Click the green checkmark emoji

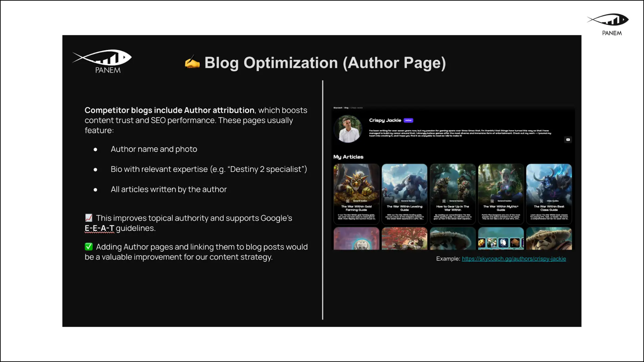point(89,247)
